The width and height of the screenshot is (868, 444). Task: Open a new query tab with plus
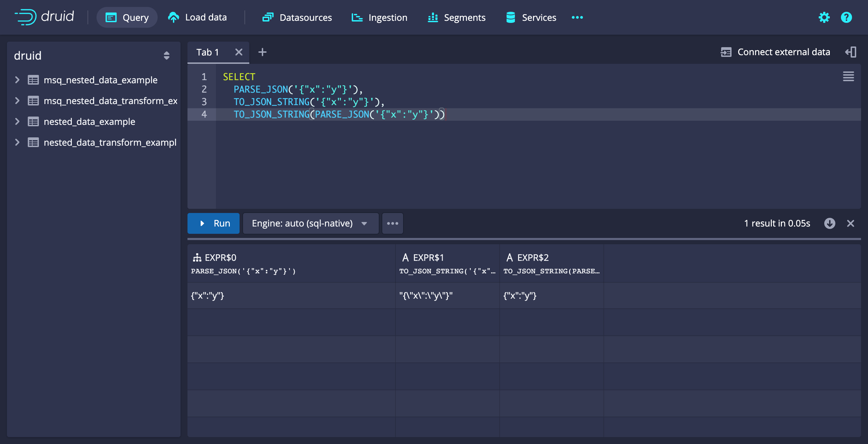click(262, 52)
